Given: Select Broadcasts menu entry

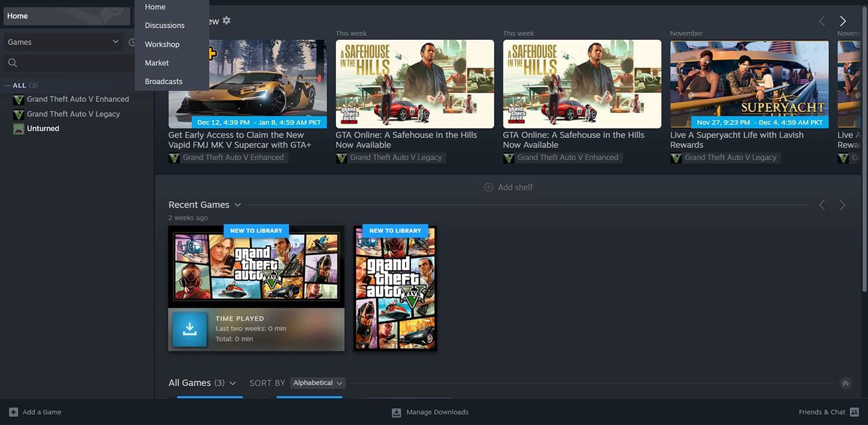Looking at the screenshot, I should (163, 82).
